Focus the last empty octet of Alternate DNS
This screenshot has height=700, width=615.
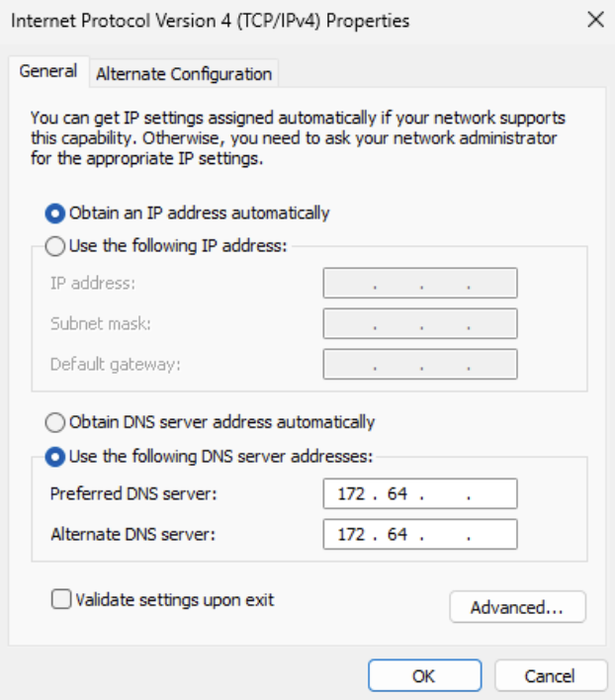point(491,535)
